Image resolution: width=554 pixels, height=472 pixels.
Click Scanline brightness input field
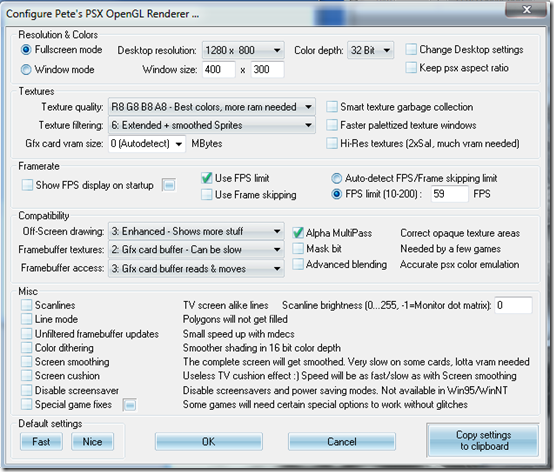513,305
